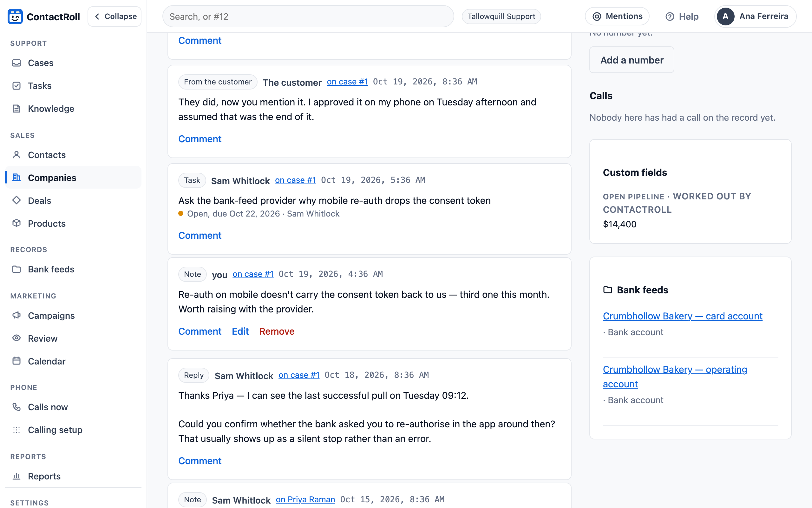Image resolution: width=812 pixels, height=508 pixels.
Task: Click the Campaigns megaphone icon
Action: [16, 316]
